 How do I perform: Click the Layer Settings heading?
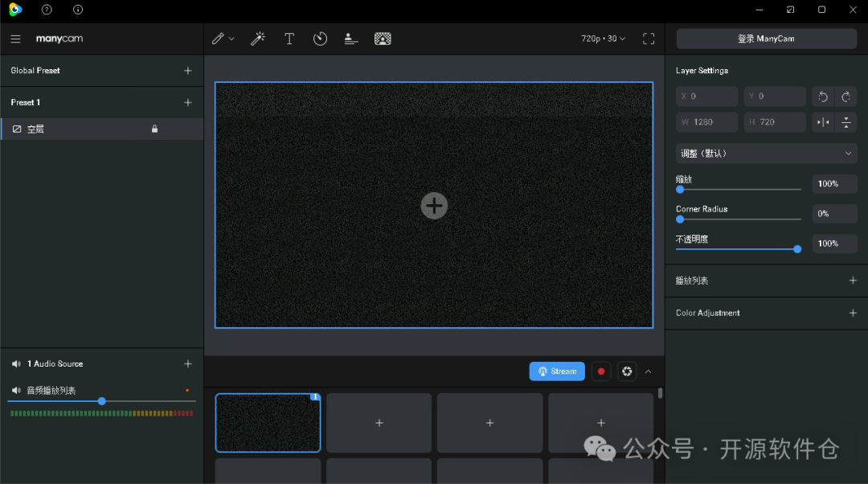tap(702, 70)
